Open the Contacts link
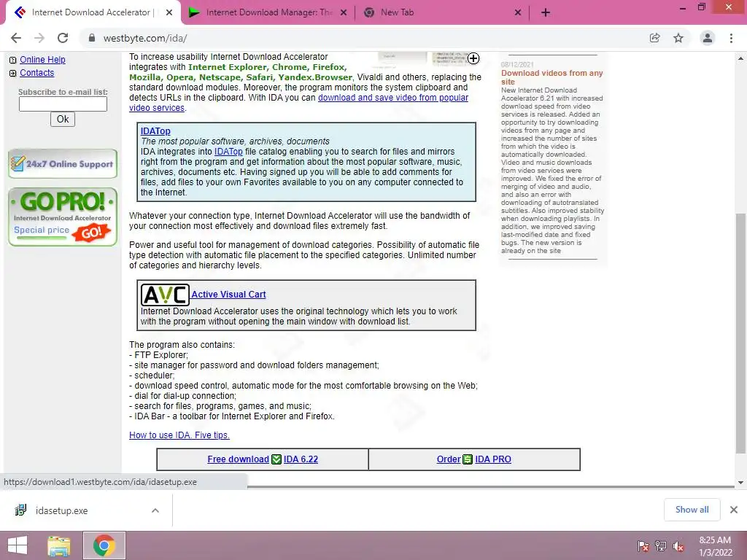The image size is (747, 560). click(x=36, y=73)
